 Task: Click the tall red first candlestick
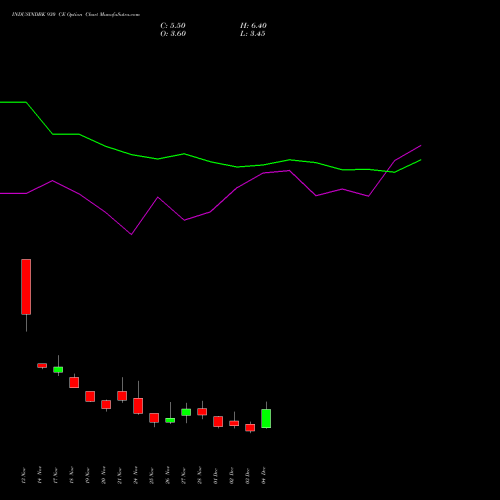[x=26, y=287]
